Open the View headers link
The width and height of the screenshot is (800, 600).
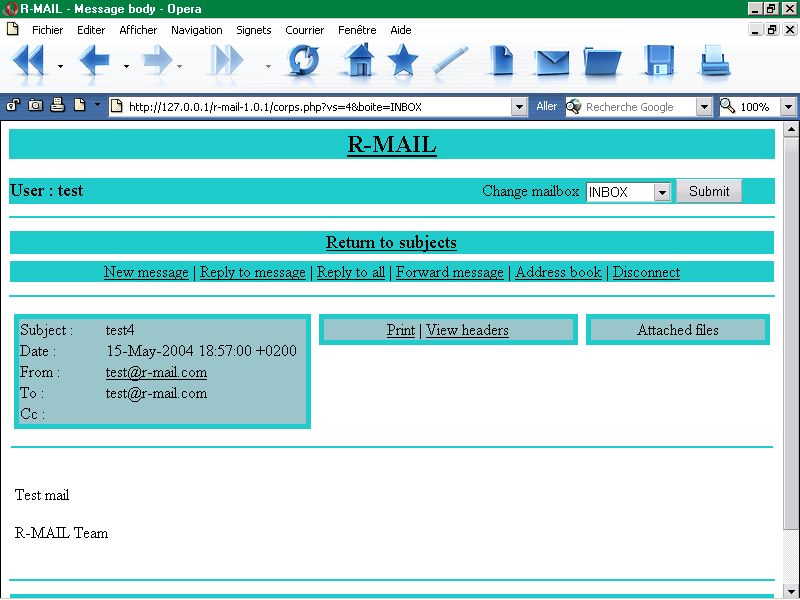pos(467,330)
